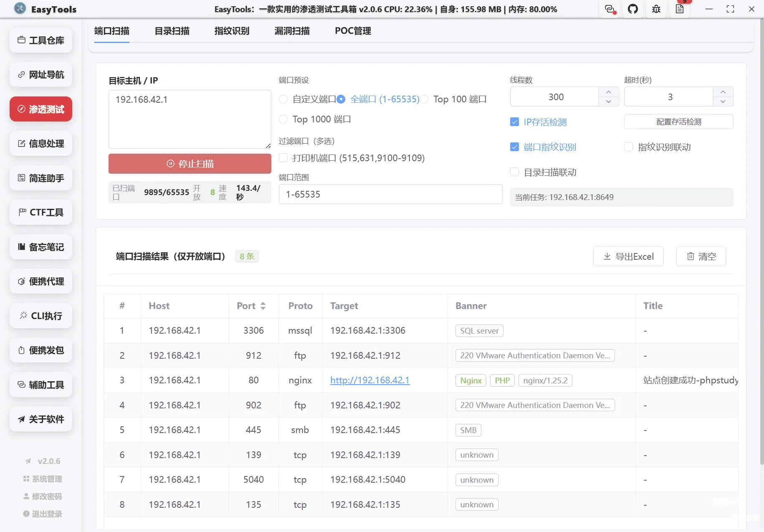Enable the 目录扫描联动 checkbox
The width and height of the screenshot is (764, 532).
pos(514,172)
